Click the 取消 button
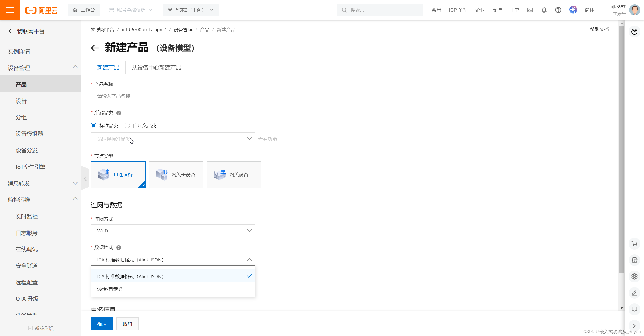 click(x=127, y=324)
